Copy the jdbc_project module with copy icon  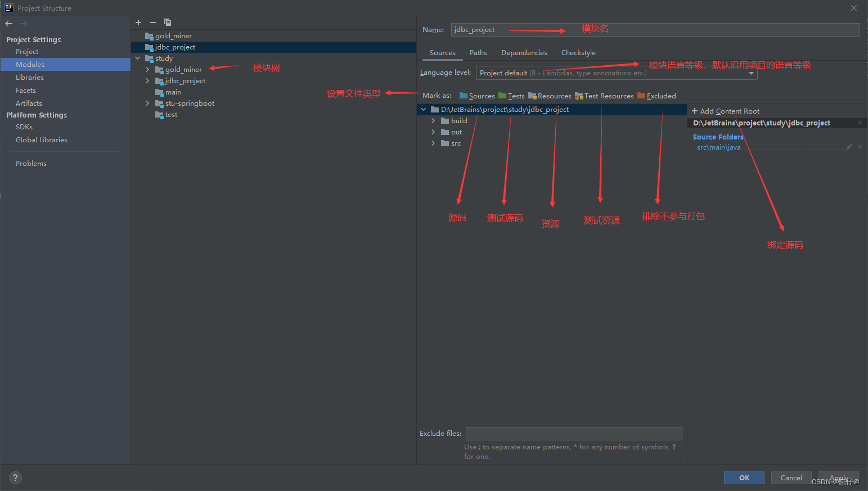click(167, 22)
